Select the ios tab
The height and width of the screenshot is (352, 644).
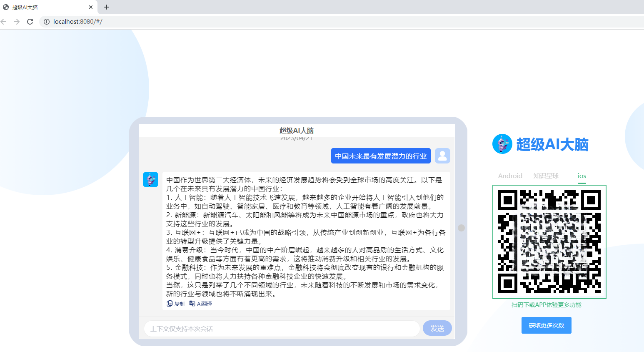click(x=582, y=176)
